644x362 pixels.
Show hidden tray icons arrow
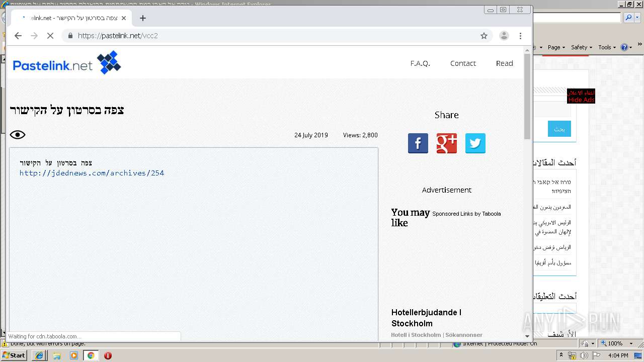562,355
